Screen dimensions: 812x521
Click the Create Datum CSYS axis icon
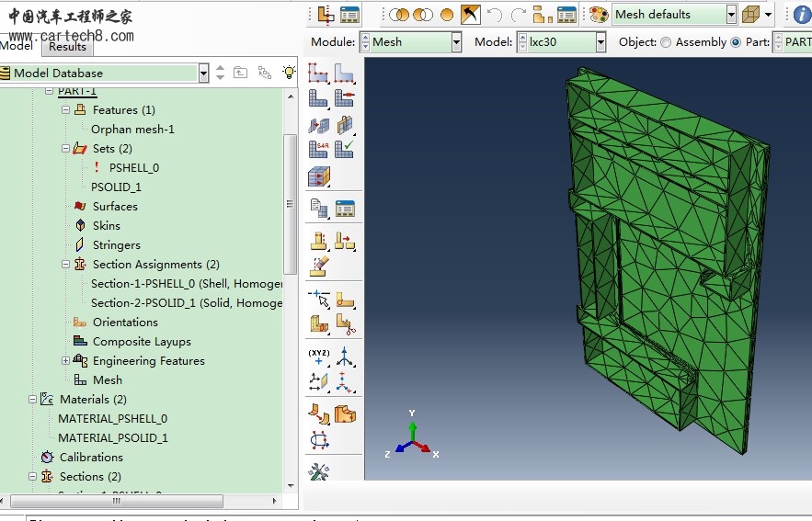click(x=345, y=357)
